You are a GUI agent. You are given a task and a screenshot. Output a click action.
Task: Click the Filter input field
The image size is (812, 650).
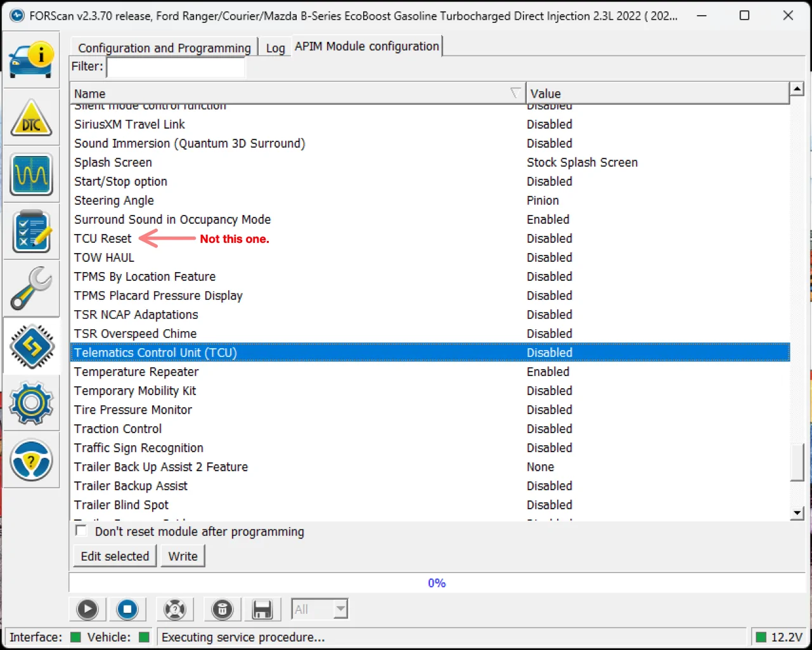176,67
